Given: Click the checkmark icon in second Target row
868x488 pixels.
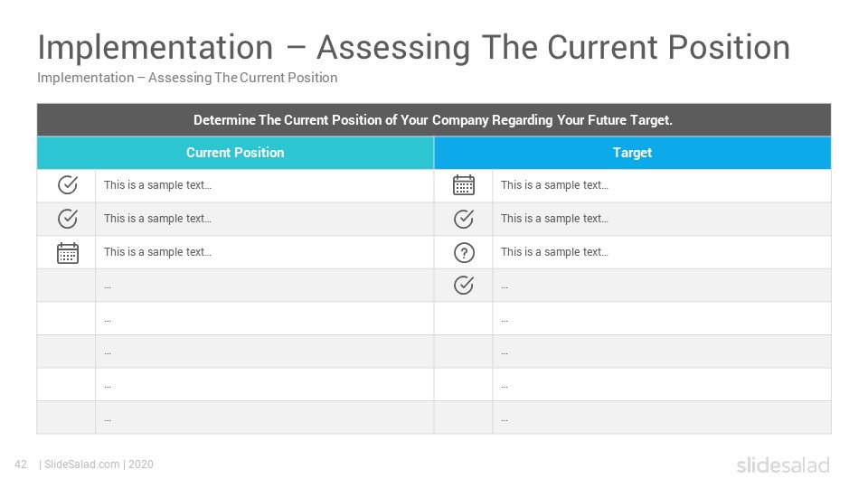Looking at the screenshot, I should 464,219.
